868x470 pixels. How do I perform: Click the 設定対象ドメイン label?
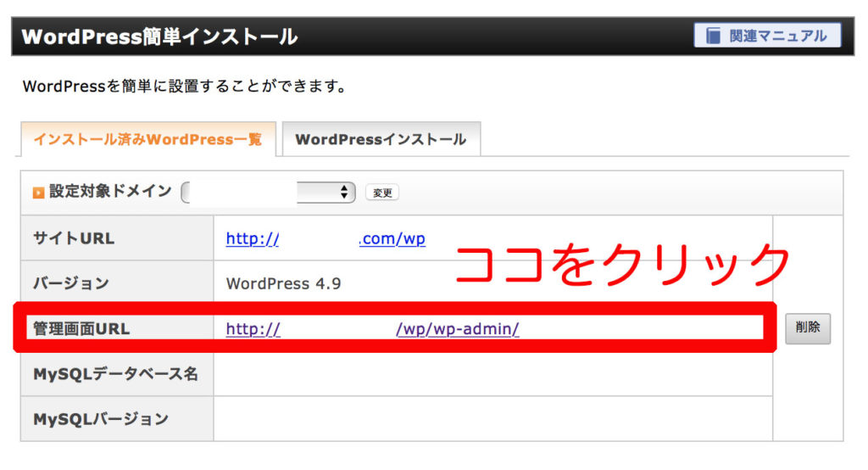pyautogui.click(x=110, y=191)
